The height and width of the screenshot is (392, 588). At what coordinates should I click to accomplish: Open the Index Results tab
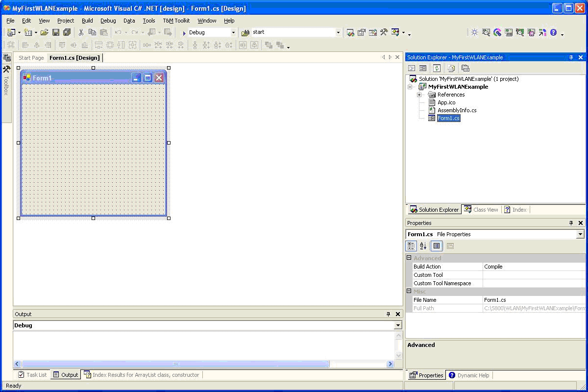pyautogui.click(x=142, y=375)
